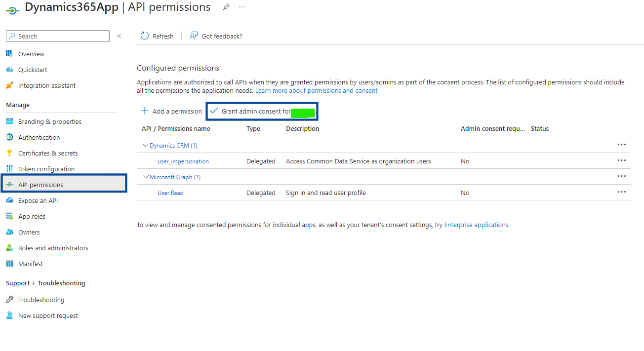644x351 pixels.
Task: Collapse the Microsoft Graph permissions group chevron
Action: 145,177
